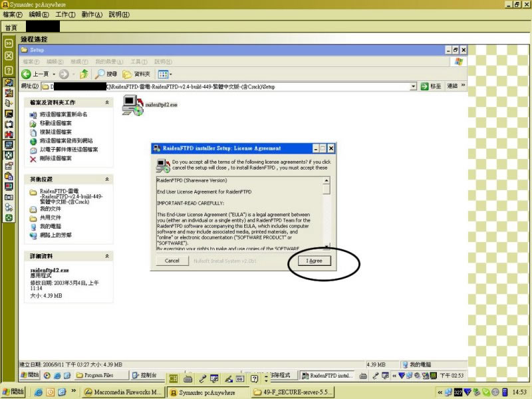The image size is (532, 399).
Task: Launch media player from remote quick launch
Action: [47, 375]
